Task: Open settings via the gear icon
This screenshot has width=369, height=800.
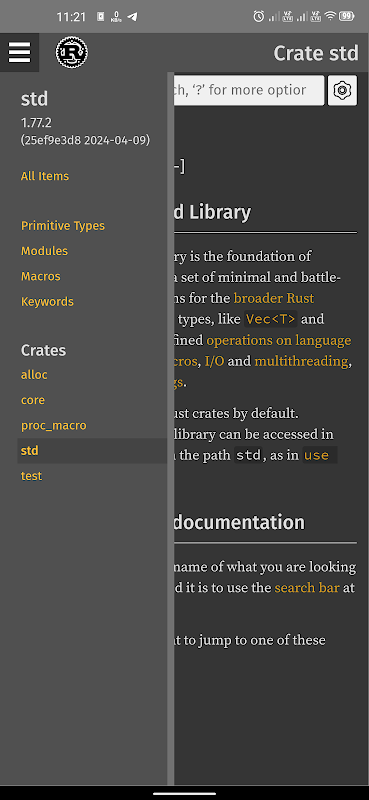Action: pyautogui.click(x=342, y=90)
